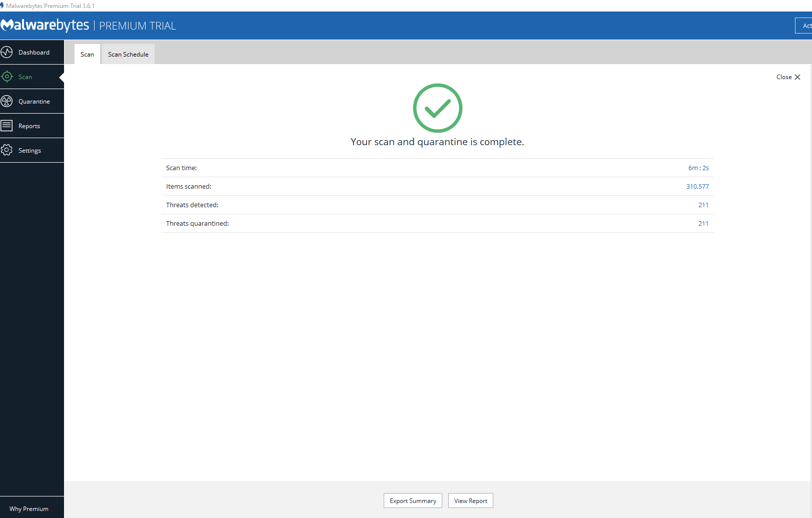Viewport: 812px width, 518px height.
Task: Open the Dashboard heartbeat icon
Action: click(x=7, y=52)
